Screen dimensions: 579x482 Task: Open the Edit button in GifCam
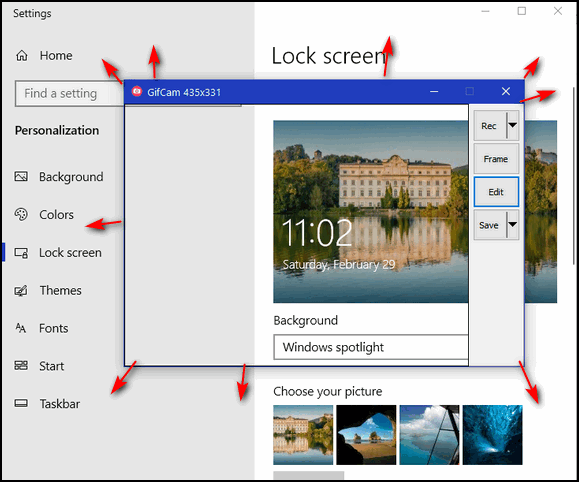(x=496, y=192)
